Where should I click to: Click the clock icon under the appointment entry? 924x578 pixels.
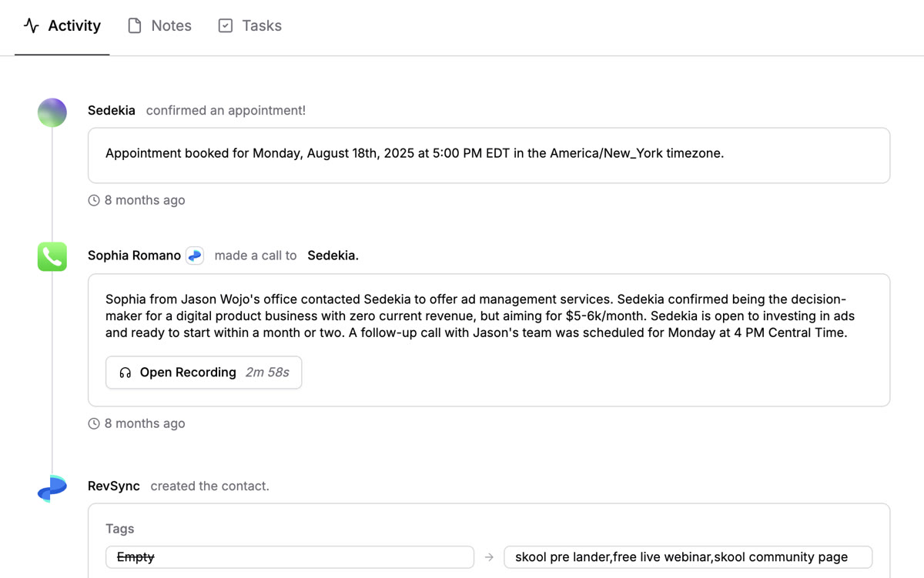pos(93,199)
